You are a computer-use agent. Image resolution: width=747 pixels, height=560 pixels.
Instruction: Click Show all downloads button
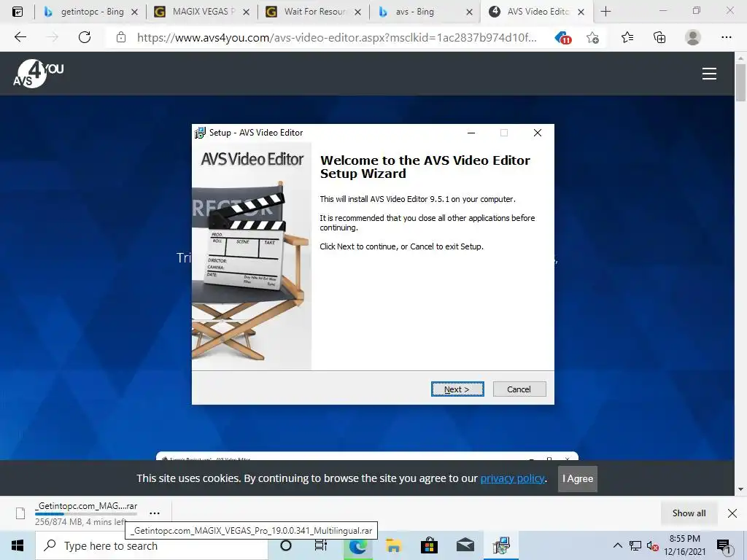[x=689, y=513]
